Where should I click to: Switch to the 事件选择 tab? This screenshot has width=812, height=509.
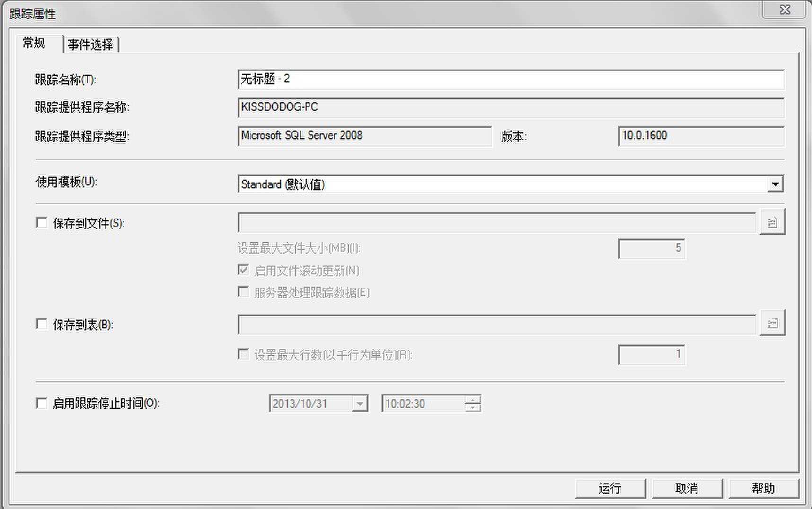92,44
